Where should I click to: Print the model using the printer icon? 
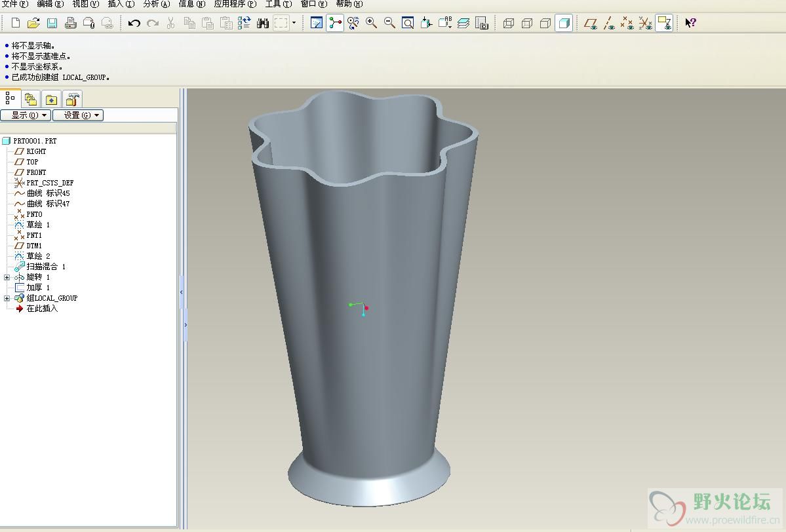point(70,22)
